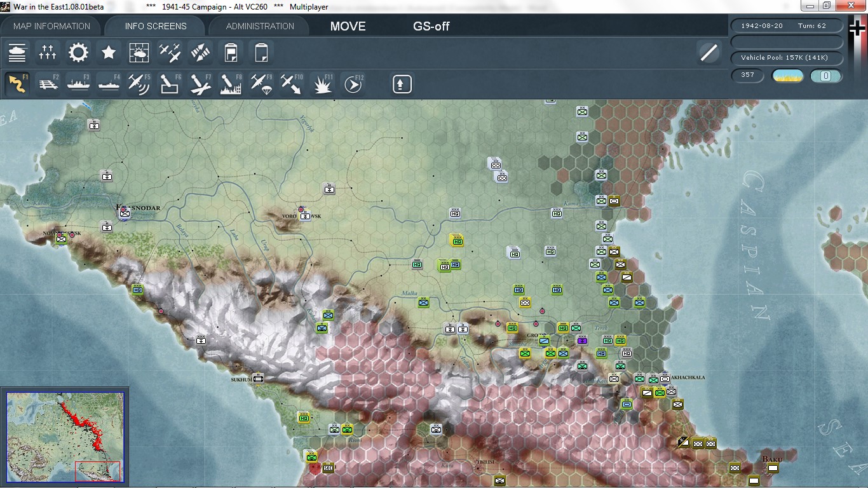This screenshot has height=488, width=868.
Task: Click the F12 end turn icon
Action: (353, 84)
